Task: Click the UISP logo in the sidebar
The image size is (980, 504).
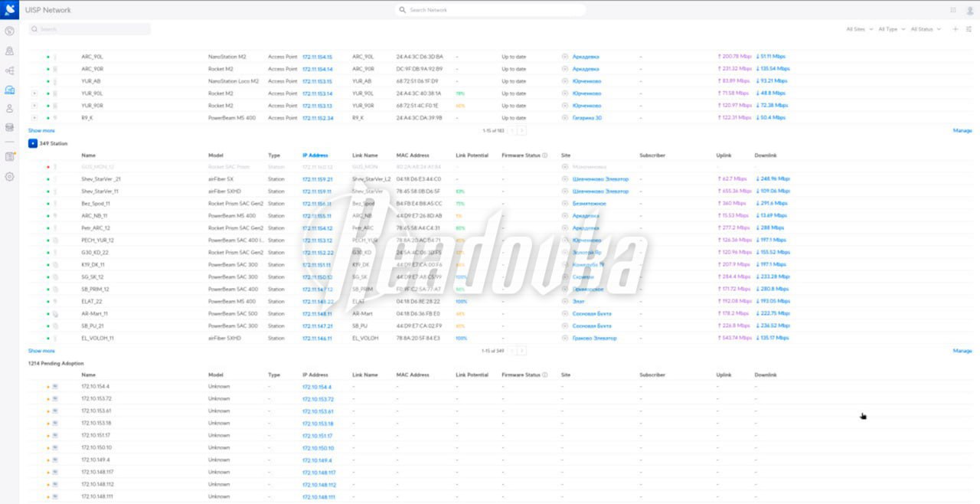Action: 10,10
